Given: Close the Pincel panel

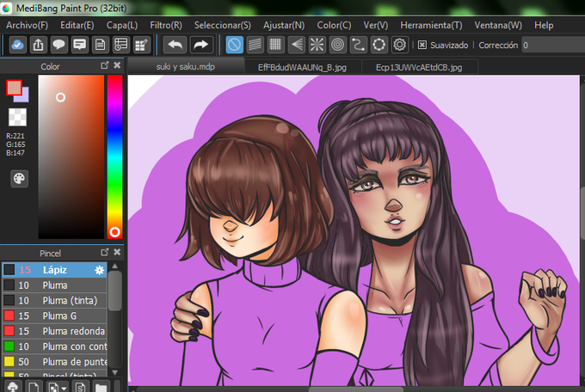Looking at the screenshot, I should click(x=117, y=252).
